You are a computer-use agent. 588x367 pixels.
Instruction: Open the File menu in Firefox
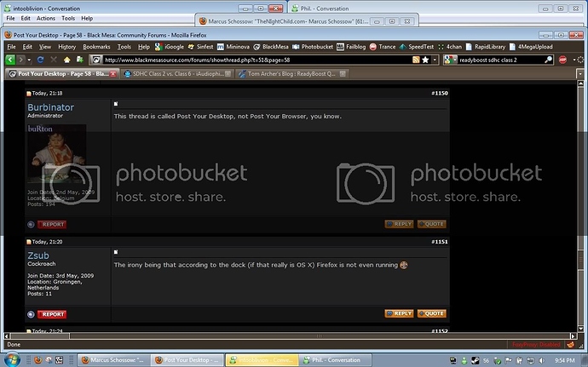[x=11, y=47]
